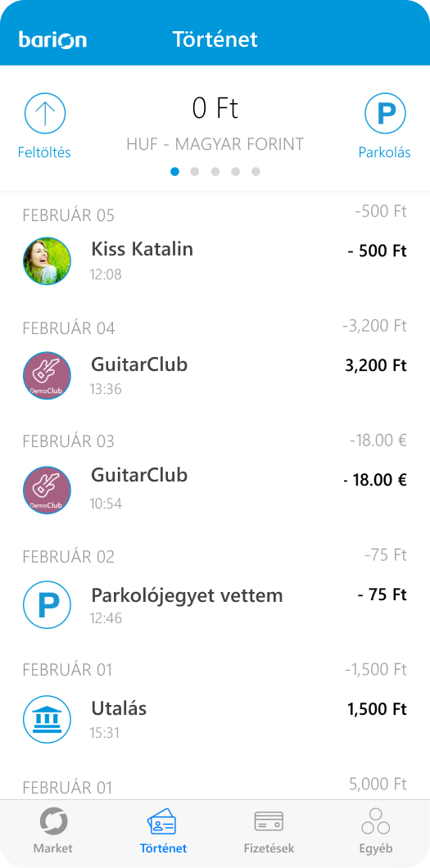
Task: Go to the Egyéb tab
Action: tap(376, 832)
